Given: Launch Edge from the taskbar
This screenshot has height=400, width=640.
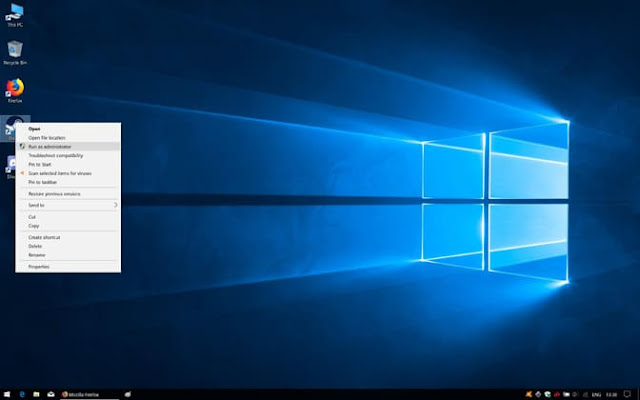Looking at the screenshot, I should [x=22, y=394].
